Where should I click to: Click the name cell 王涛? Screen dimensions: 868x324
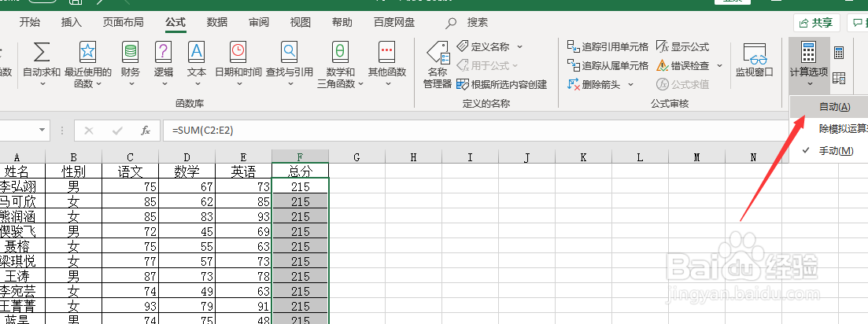point(22,276)
